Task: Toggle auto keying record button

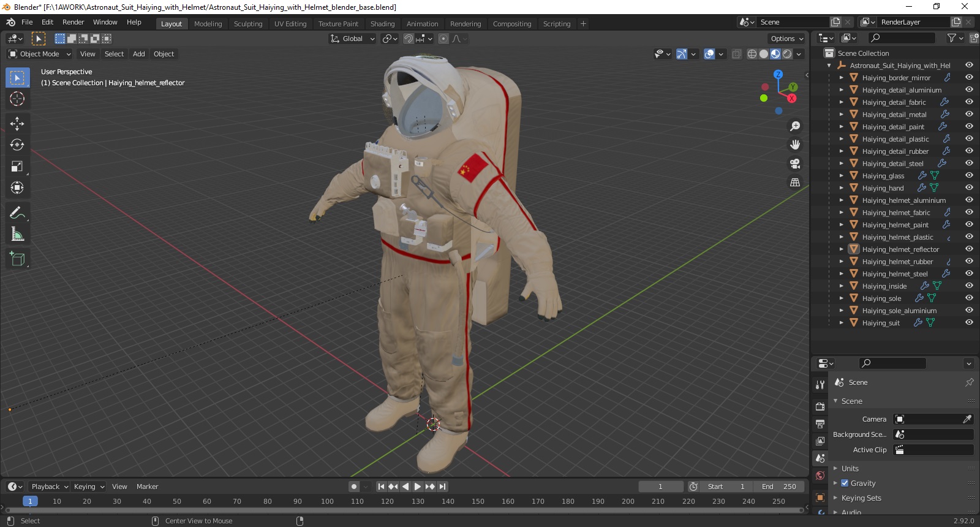Action: pyautogui.click(x=354, y=487)
